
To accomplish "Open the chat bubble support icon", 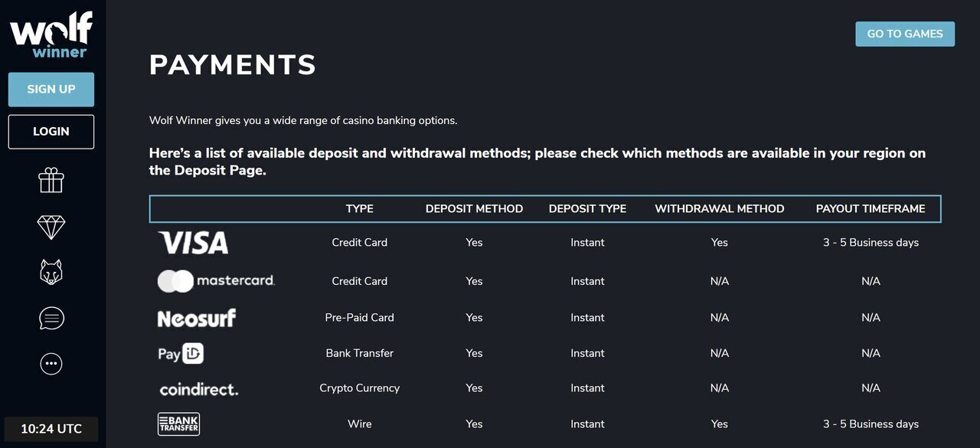I will click(51, 318).
